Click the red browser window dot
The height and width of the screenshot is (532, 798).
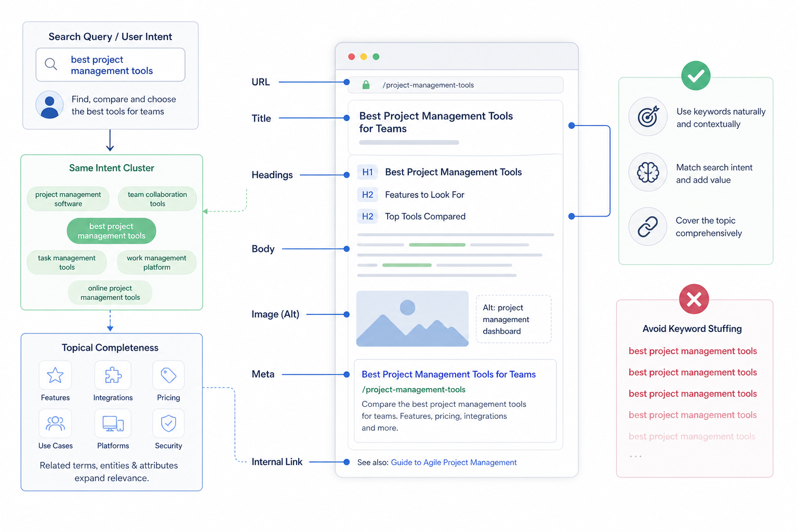coord(352,57)
